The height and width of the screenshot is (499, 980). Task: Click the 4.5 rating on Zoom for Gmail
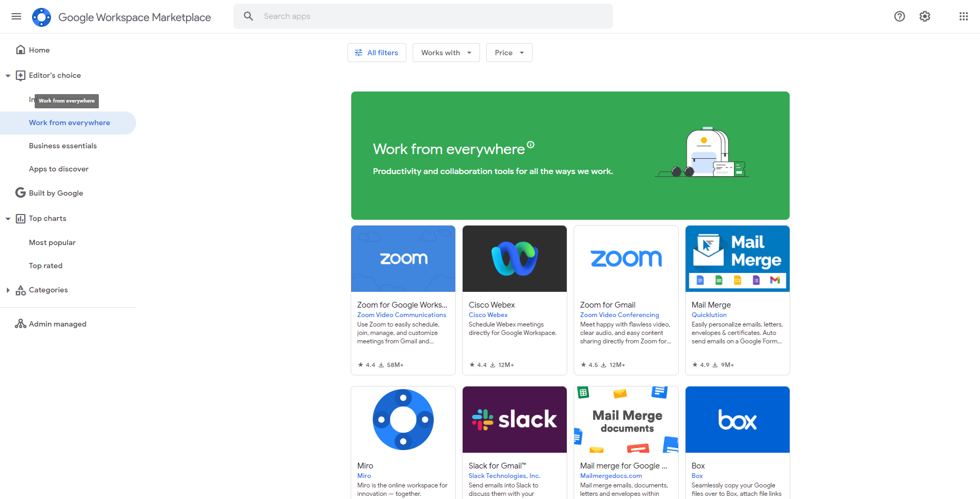point(593,365)
